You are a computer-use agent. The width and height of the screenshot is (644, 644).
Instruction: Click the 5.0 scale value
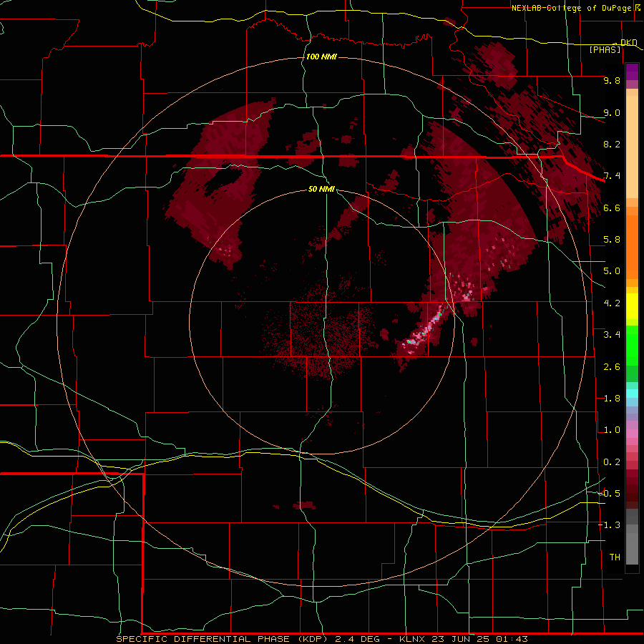click(x=612, y=271)
